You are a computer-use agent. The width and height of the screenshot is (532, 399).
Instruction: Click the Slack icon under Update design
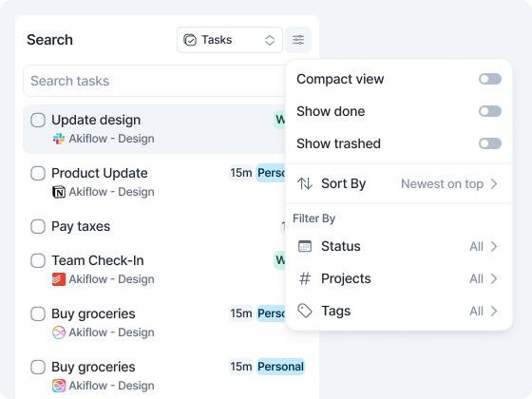(x=59, y=139)
